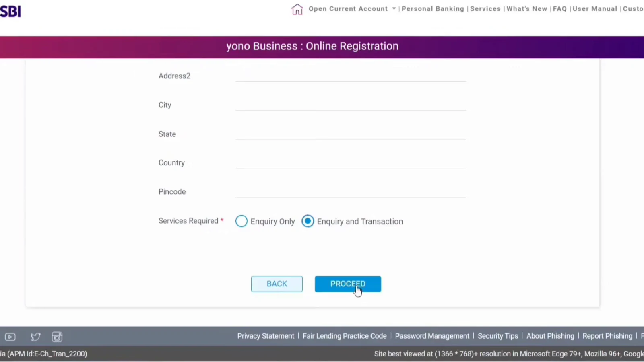Focus the State input field
Viewport: 644px width, 362px height.
click(351, 133)
